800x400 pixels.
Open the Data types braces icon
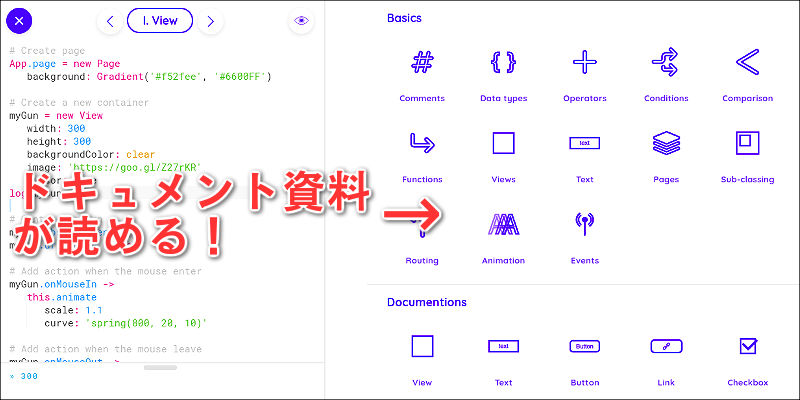coord(503,62)
